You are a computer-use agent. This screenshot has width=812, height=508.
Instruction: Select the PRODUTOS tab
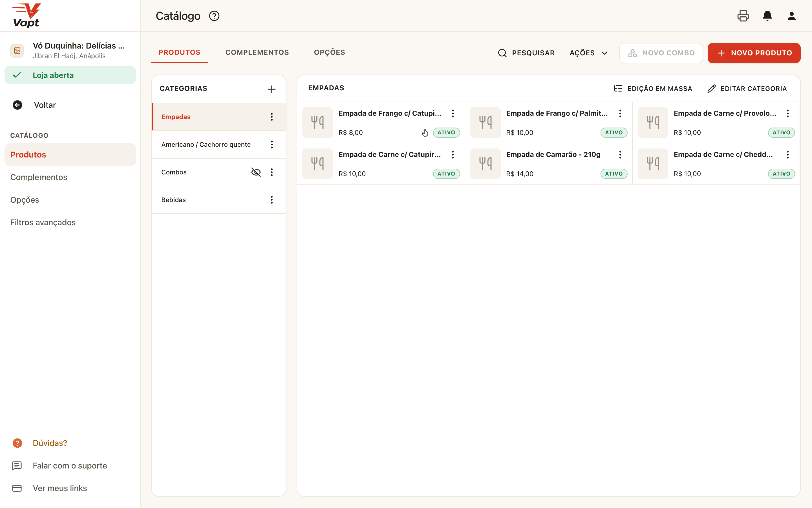(x=180, y=52)
